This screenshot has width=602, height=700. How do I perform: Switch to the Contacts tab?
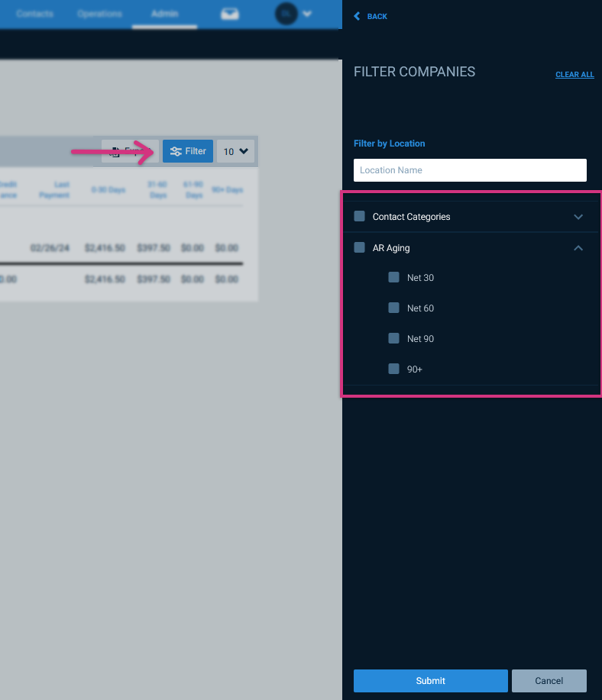[x=34, y=14]
